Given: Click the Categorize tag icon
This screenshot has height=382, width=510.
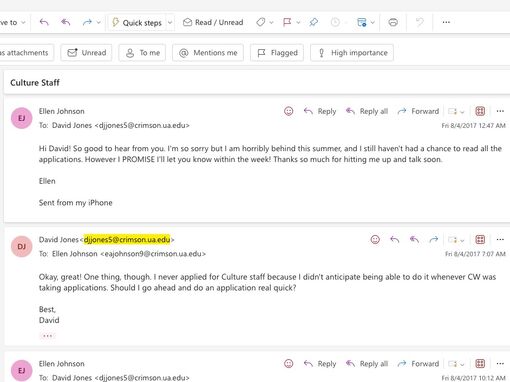Looking at the screenshot, I should click(261, 22).
